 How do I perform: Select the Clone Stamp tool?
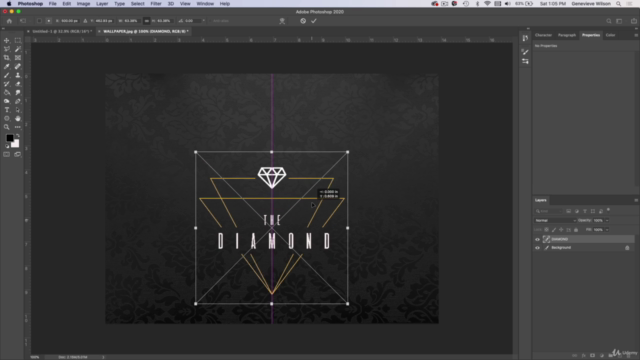(x=18, y=75)
